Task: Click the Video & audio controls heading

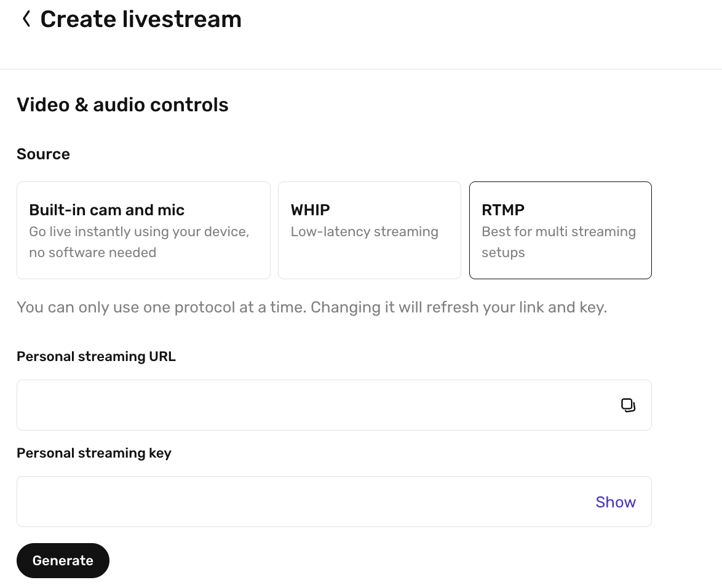Action: tap(122, 105)
